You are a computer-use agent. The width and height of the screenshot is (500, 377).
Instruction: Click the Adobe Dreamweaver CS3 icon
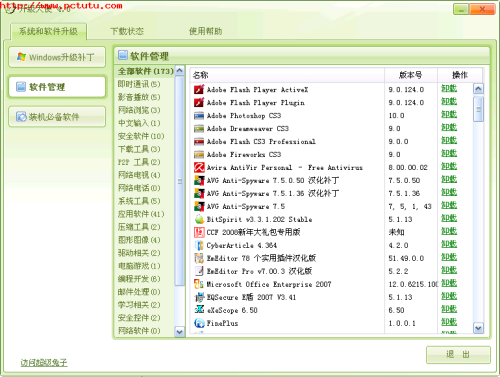199,129
